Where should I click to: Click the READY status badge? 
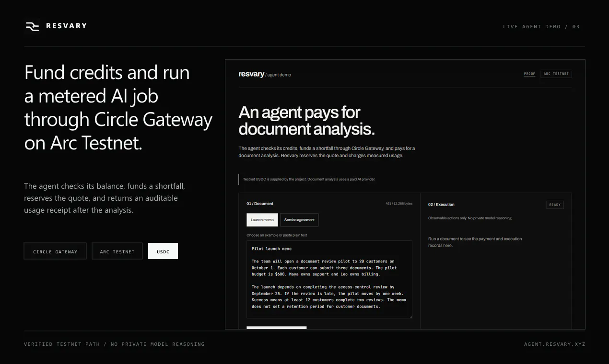(x=555, y=205)
